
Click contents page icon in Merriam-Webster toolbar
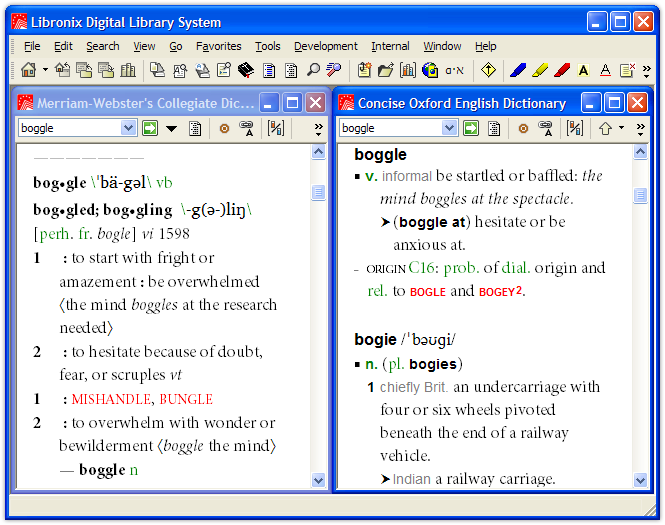pyautogui.click(x=195, y=128)
